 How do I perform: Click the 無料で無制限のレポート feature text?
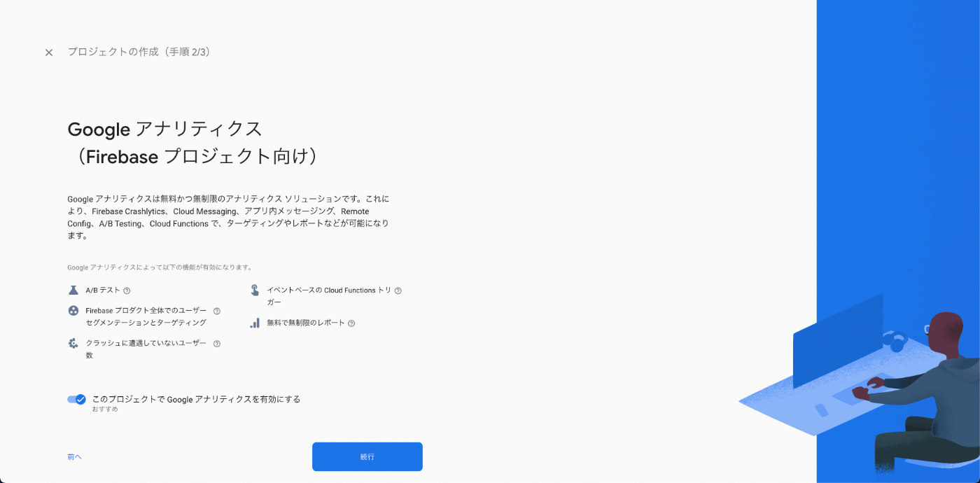coord(306,323)
